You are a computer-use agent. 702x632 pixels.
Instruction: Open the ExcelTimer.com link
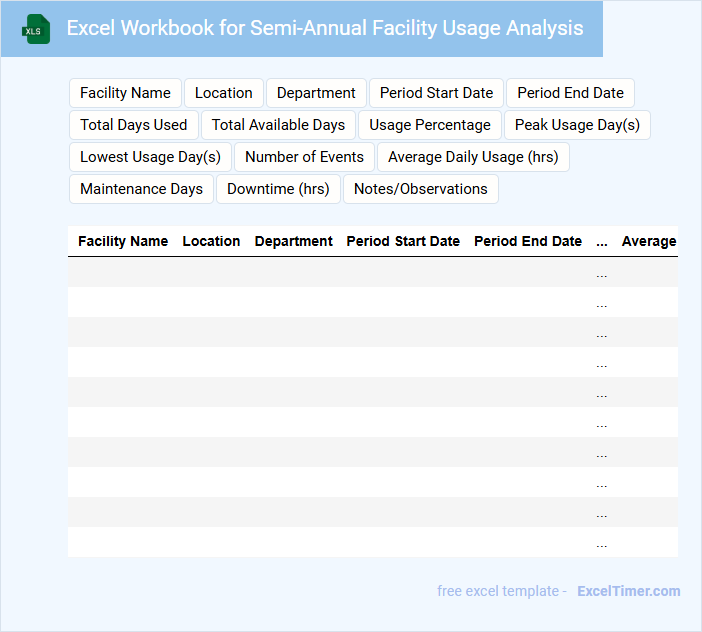(x=628, y=591)
